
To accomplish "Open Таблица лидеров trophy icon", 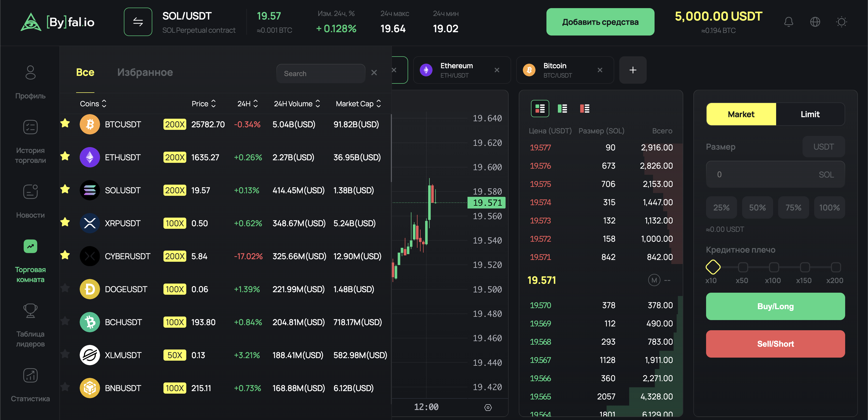I will point(30,310).
